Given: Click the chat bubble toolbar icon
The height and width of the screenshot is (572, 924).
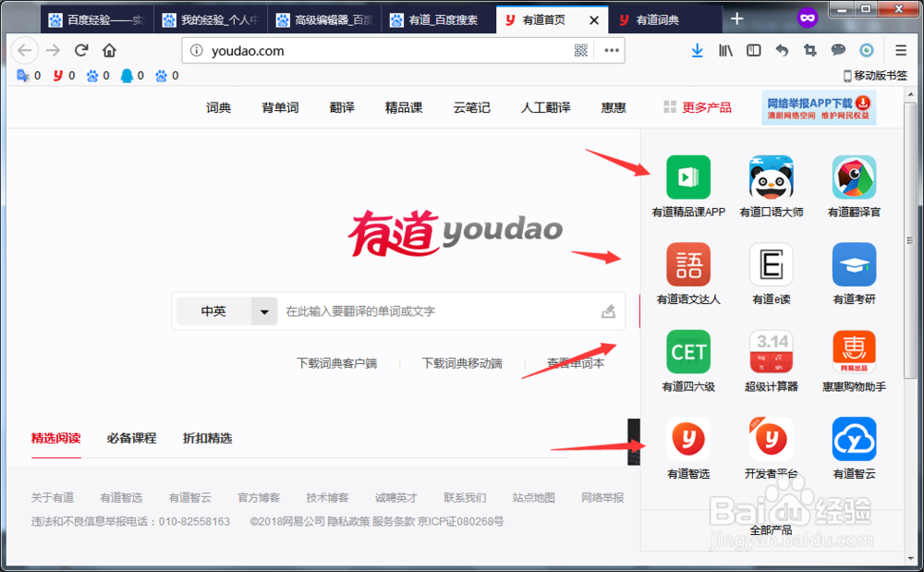Looking at the screenshot, I should coord(838,51).
